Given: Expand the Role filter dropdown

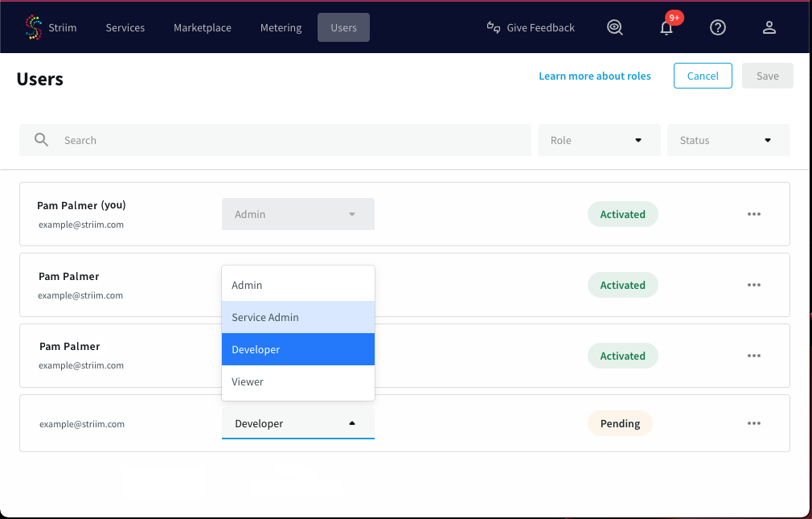Looking at the screenshot, I should click(x=599, y=140).
